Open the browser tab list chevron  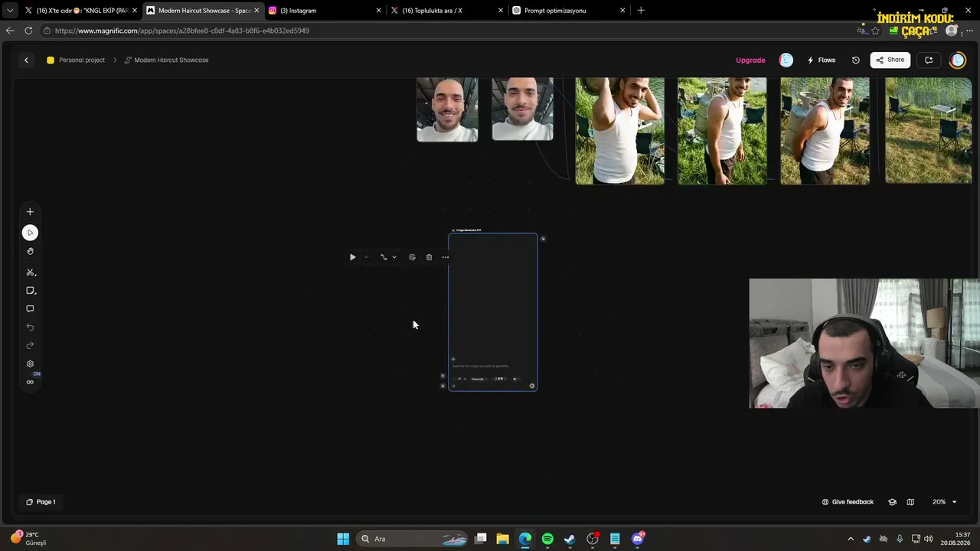pyautogui.click(x=9, y=11)
